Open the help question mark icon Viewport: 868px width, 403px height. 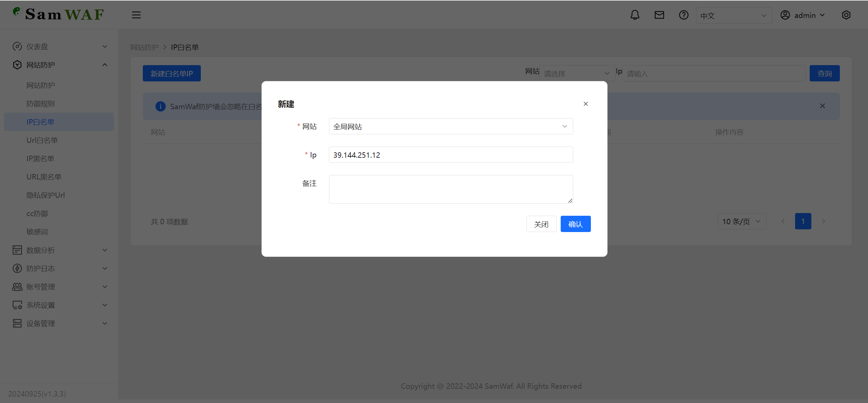[684, 15]
